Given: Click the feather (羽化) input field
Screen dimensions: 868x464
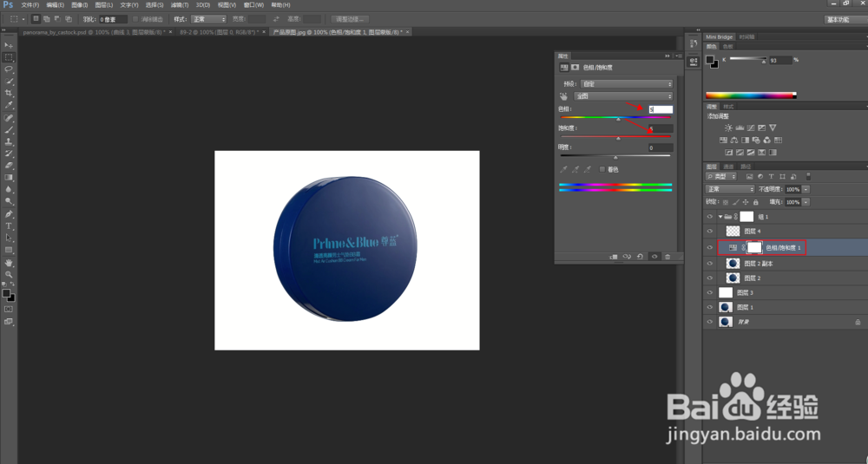Looking at the screenshot, I should coord(113,19).
